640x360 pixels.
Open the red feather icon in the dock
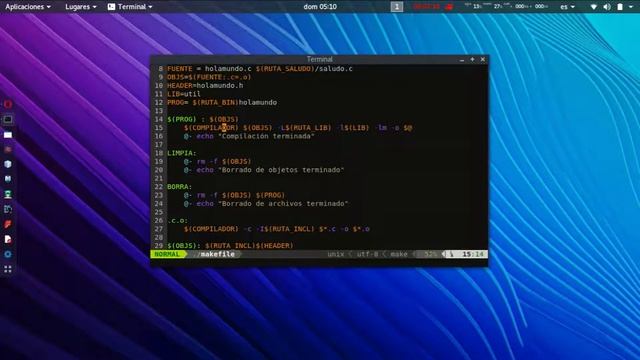click(8, 224)
